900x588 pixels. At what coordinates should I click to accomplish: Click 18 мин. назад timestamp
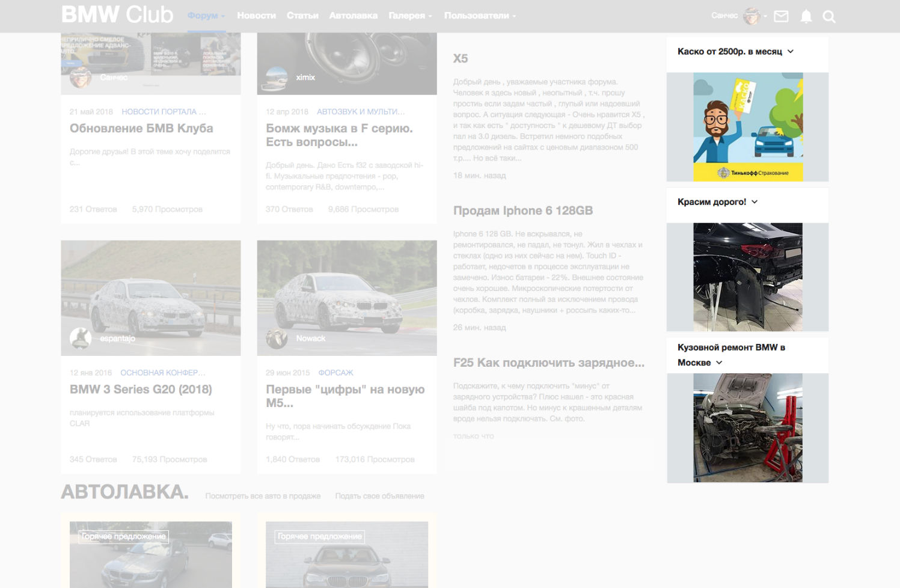coord(479,176)
